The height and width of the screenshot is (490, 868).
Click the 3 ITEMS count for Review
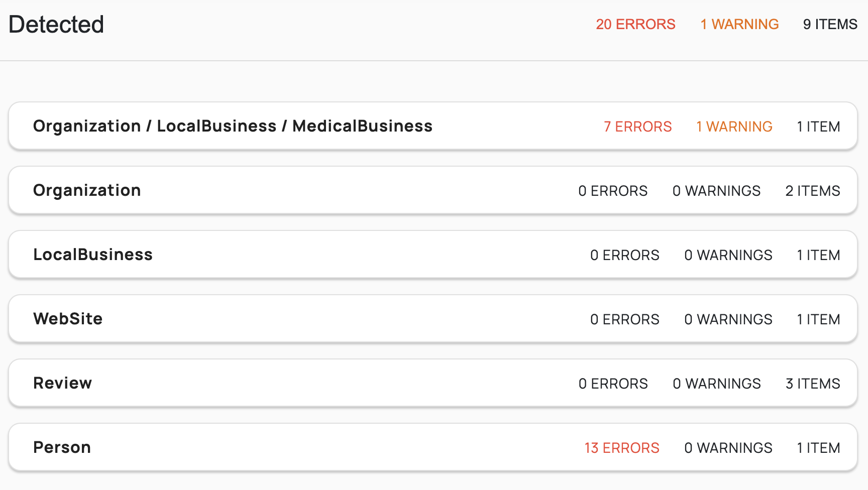813,383
